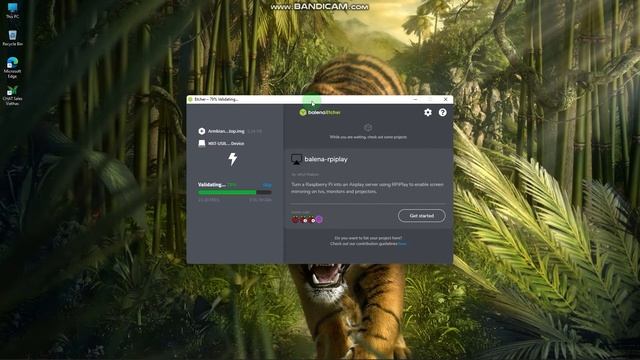Open the contribution guidelines 'here' link
The height and width of the screenshot is (360, 640).
pos(402,244)
